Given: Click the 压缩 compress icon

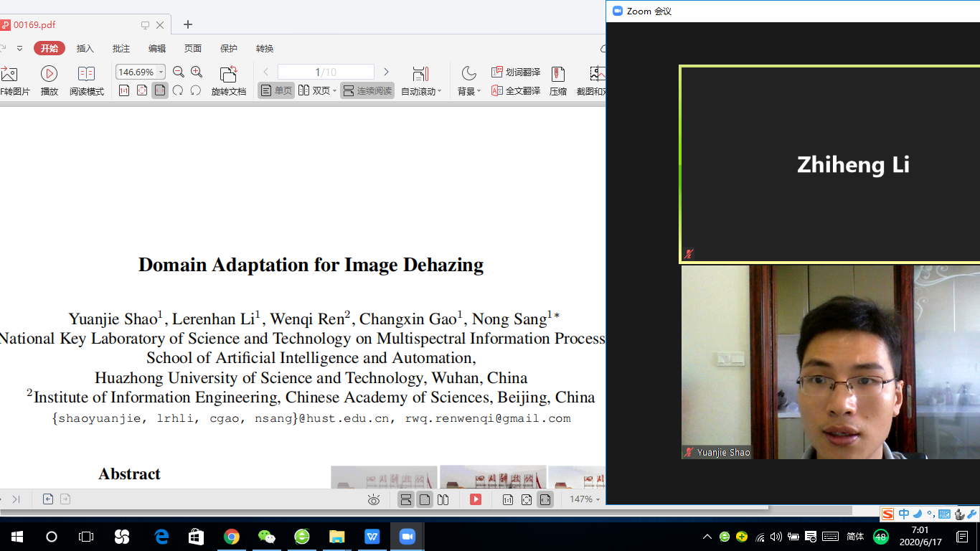Looking at the screenshot, I should click(557, 74).
